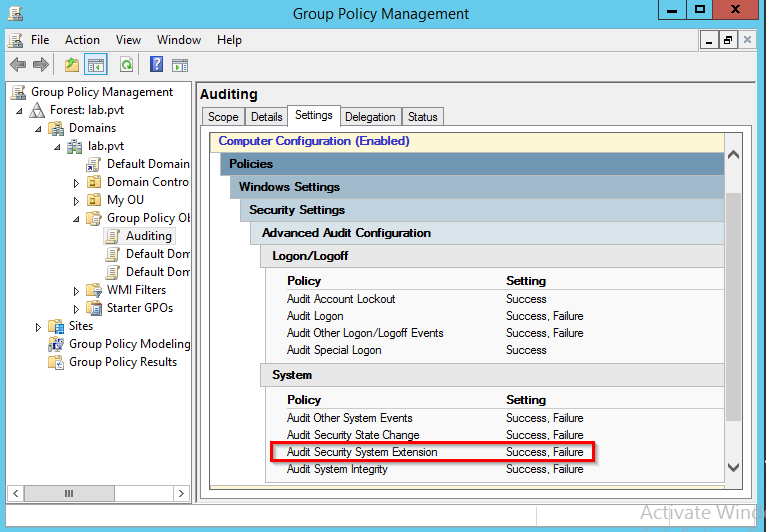
Task: Click the Refresh toolbar icon
Action: coord(126,65)
